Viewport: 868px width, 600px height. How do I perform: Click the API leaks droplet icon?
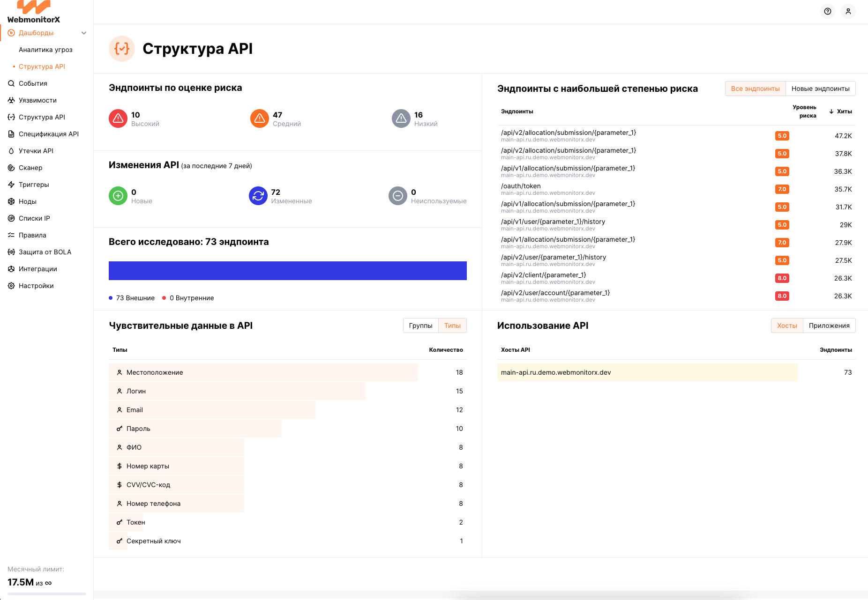pyautogui.click(x=11, y=151)
